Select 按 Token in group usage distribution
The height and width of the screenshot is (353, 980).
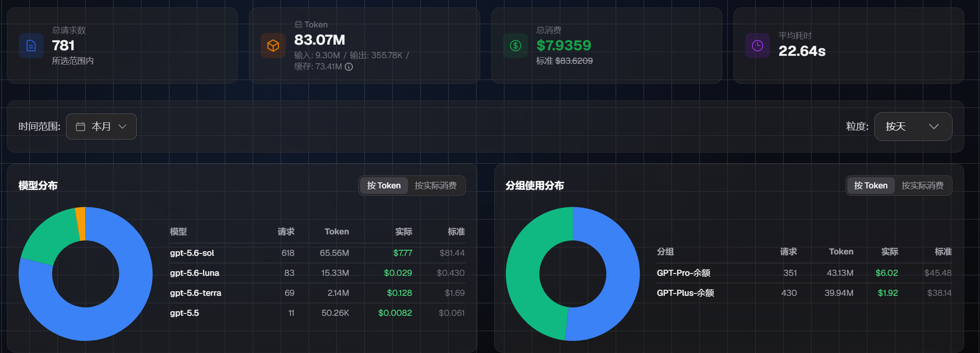coord(871,186)
